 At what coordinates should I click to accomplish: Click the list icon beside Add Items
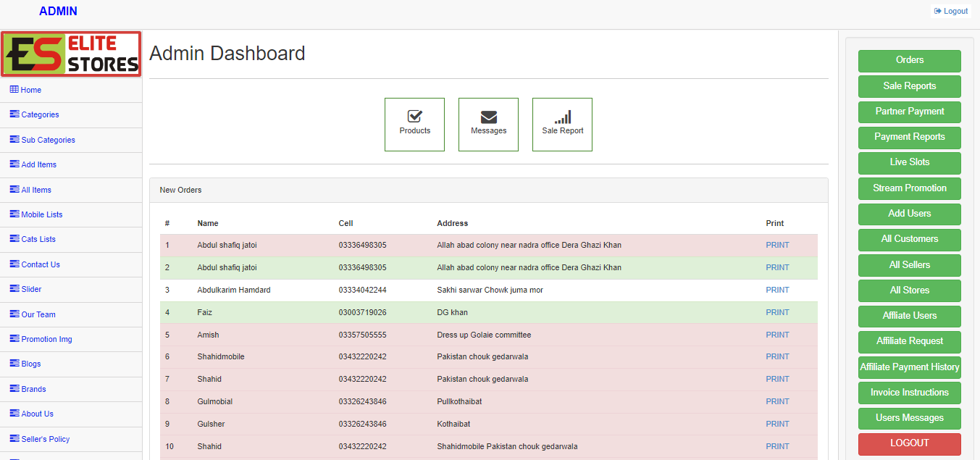click(14, 164)
